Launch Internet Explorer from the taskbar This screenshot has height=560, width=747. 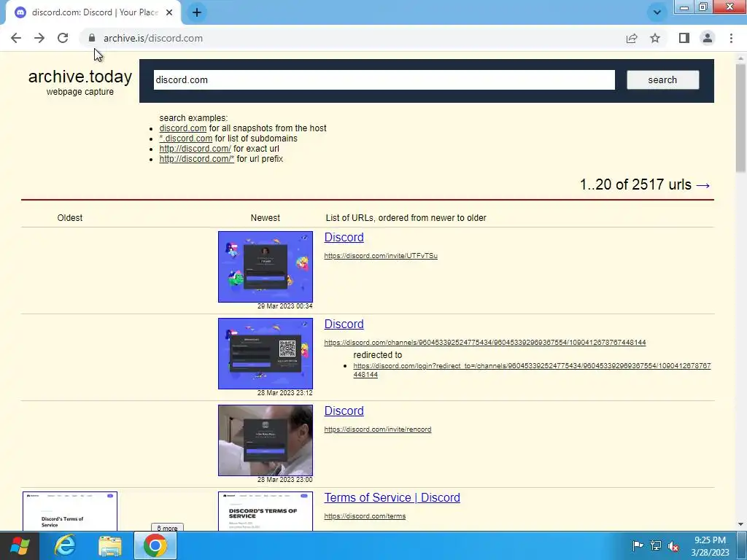[x=65, y=545]
